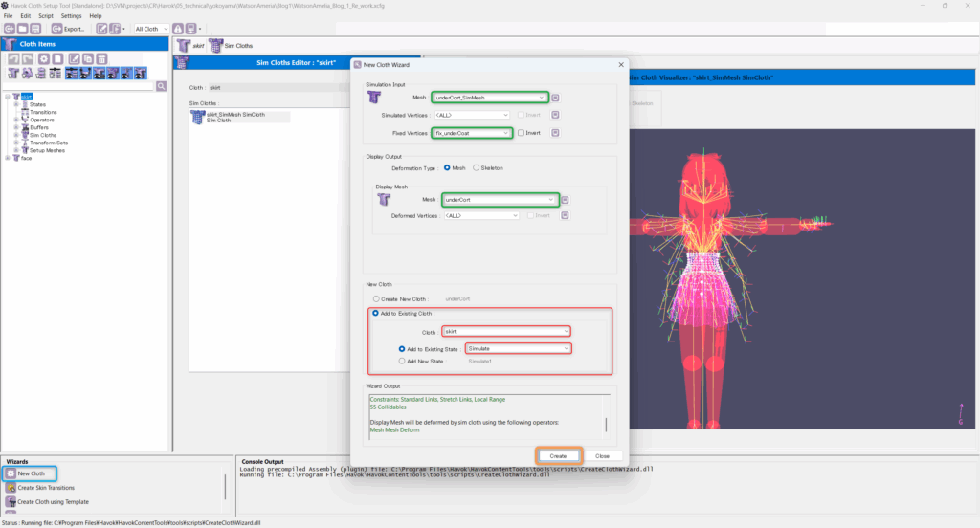Select the Skeleton deformation type
Viewport: 980px width, 528px height.
pyautogui.click(x=478, y=167)
